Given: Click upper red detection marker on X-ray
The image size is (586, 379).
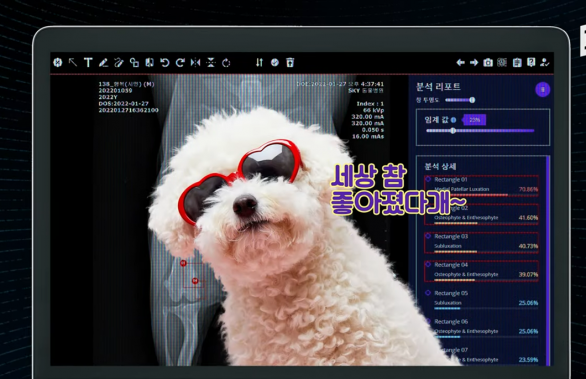Looking at the screenshot, I should [183, 263].
